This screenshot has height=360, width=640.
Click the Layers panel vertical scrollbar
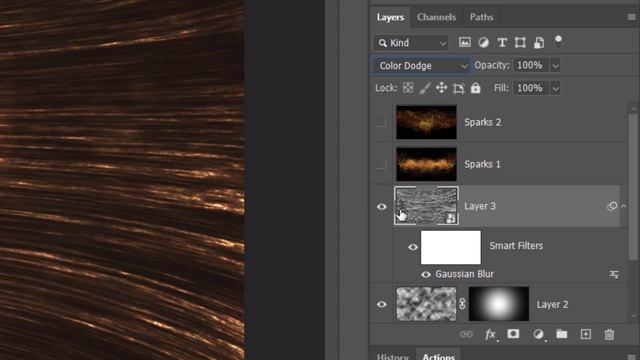pos(633,188)
